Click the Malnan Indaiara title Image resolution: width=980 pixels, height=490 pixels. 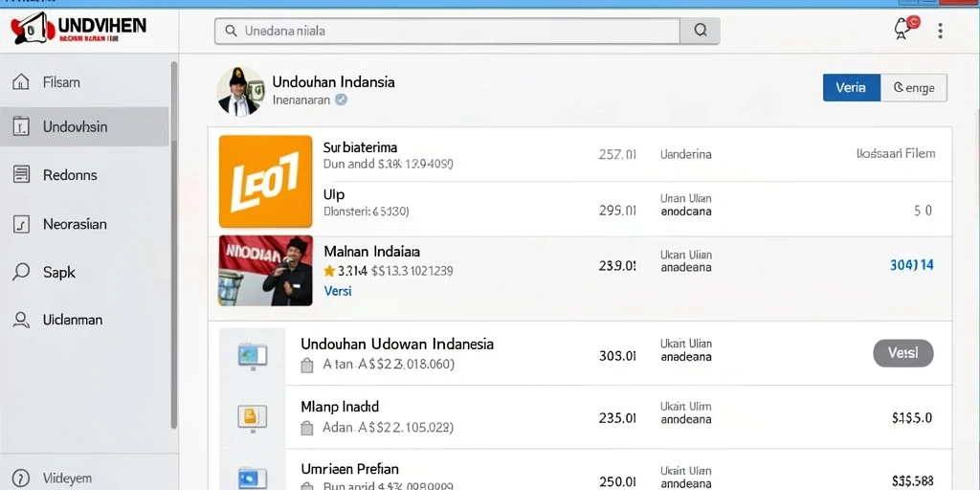click(372, 252)
